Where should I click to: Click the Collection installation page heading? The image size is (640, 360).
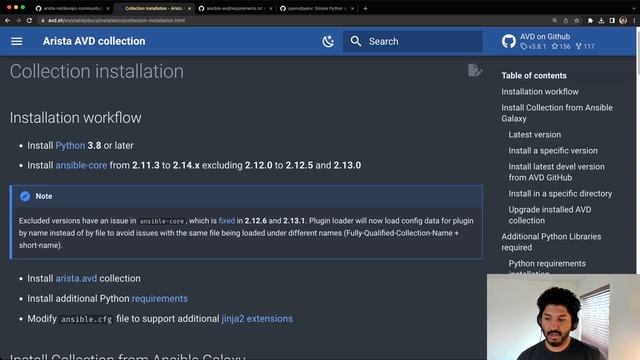(x=97, y=71)
